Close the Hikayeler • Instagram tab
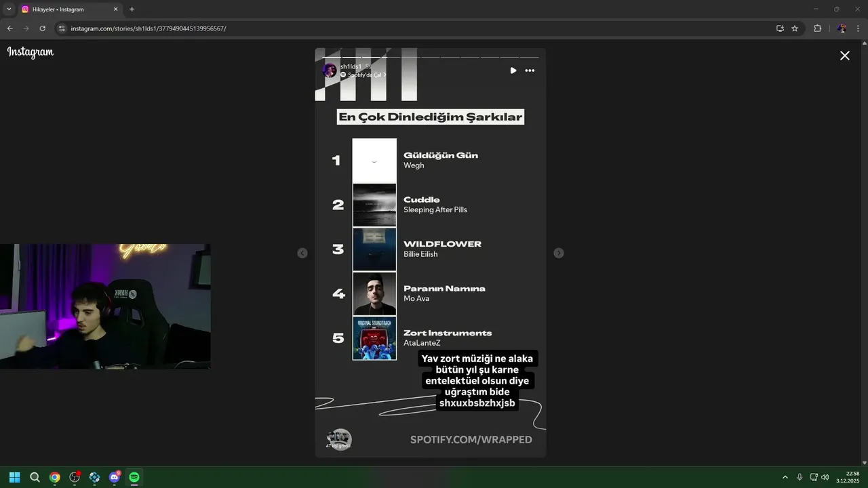This screenshot has width=868, height=488. click(x=115, y=9)
